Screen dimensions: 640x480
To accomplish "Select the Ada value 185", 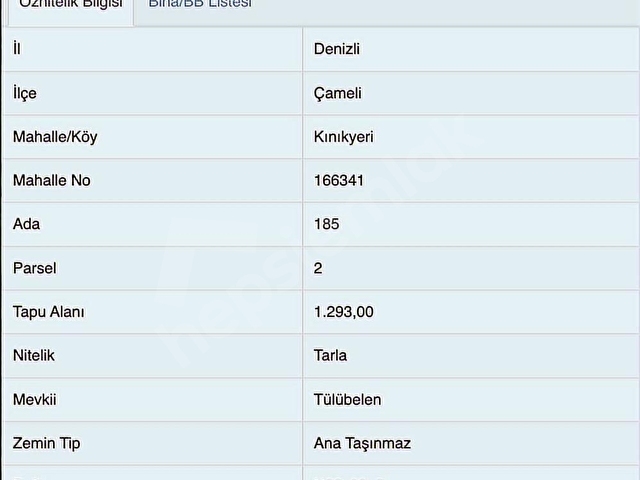I will pos(327,224).
